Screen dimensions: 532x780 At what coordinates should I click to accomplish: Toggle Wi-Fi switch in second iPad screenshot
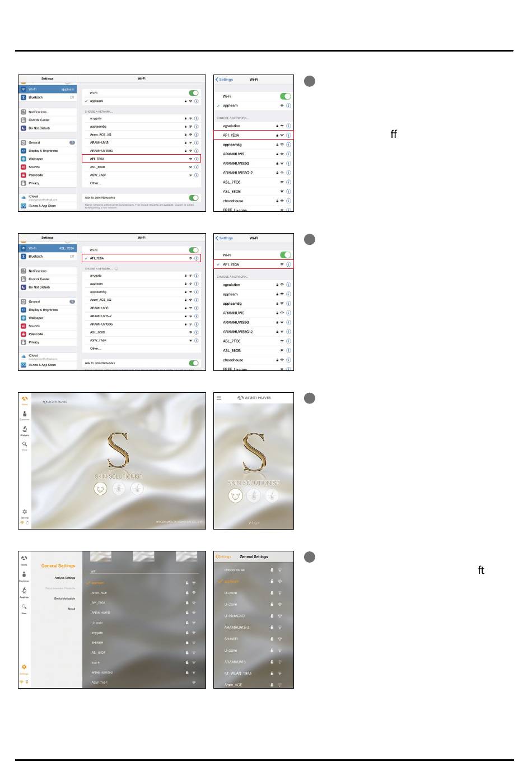(x=194, y=250)
